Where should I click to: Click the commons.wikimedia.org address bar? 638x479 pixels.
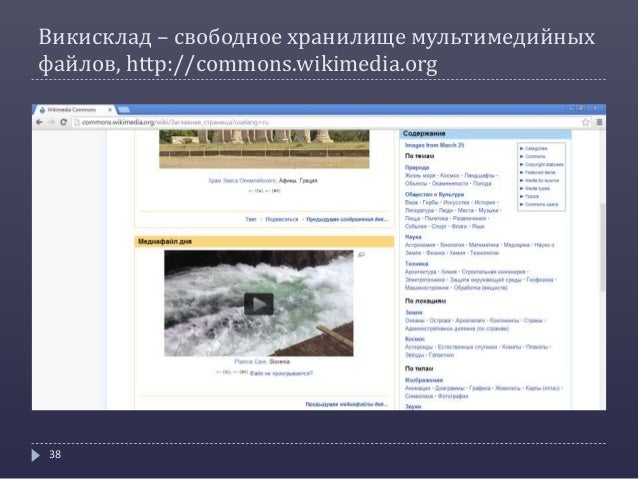[x=326, y=122]
